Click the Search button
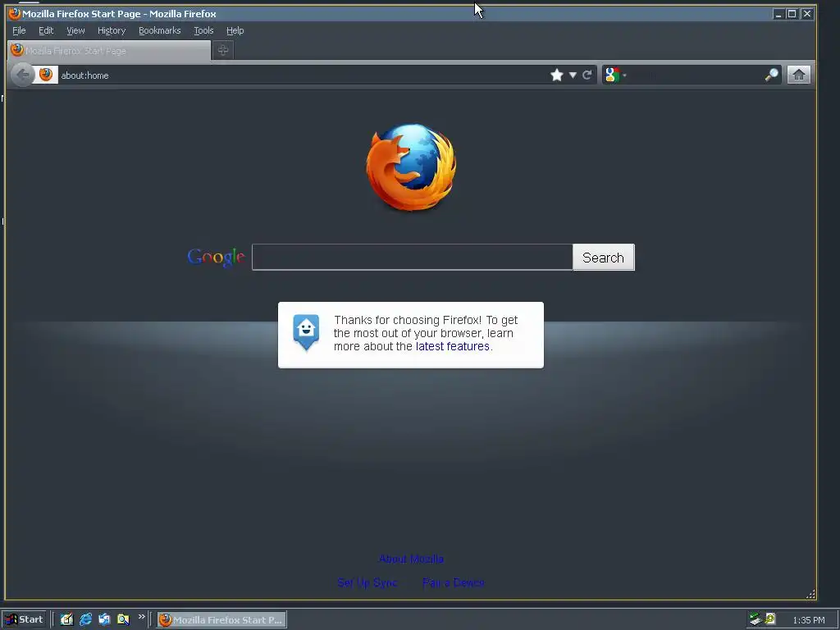The image size is (840, 630). pos(604,257)
